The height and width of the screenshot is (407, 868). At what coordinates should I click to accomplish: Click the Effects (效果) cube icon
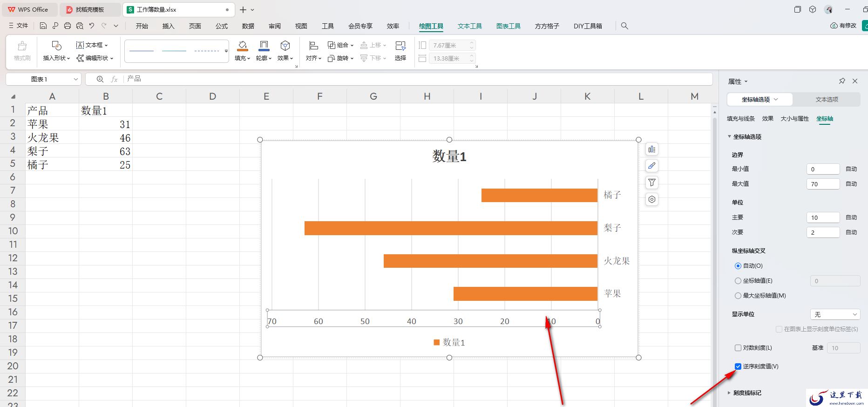coord(285,46)
